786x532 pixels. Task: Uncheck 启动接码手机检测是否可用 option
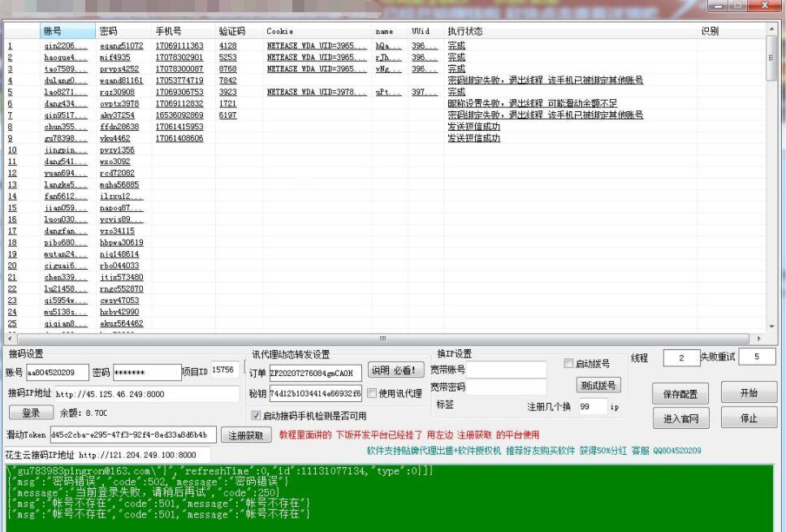[x=256, y=416]
